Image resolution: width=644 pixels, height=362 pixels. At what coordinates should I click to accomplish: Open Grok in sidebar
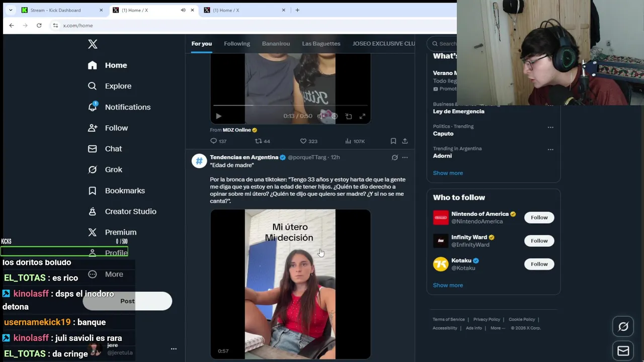[105, 170]
